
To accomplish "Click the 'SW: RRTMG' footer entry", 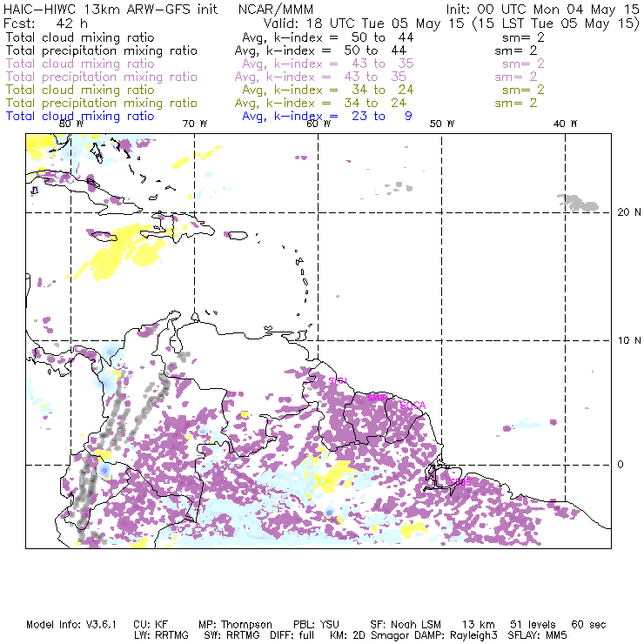I will coord(231,635).
